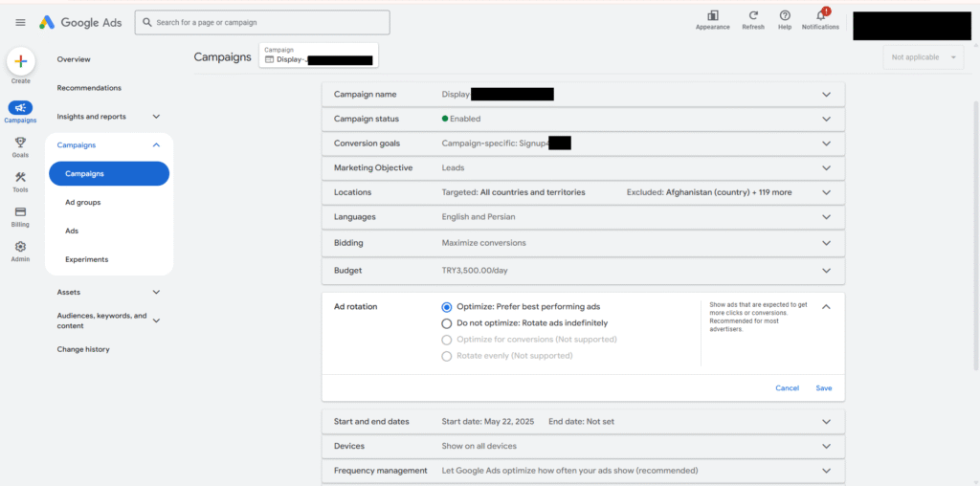Open the Goals trophy icon
Screen dimensions: 980x486
coord(20,143)
